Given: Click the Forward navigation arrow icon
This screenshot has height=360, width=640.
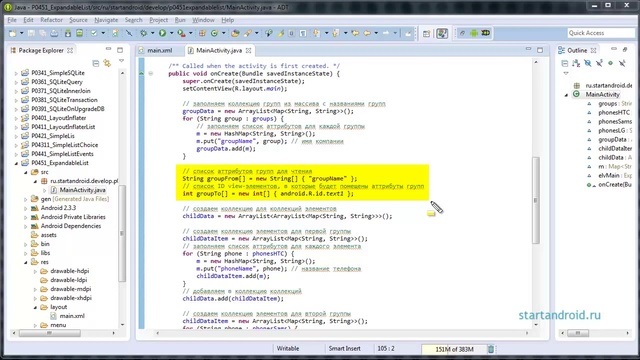Looking at the screenshot, I should 386,33.
